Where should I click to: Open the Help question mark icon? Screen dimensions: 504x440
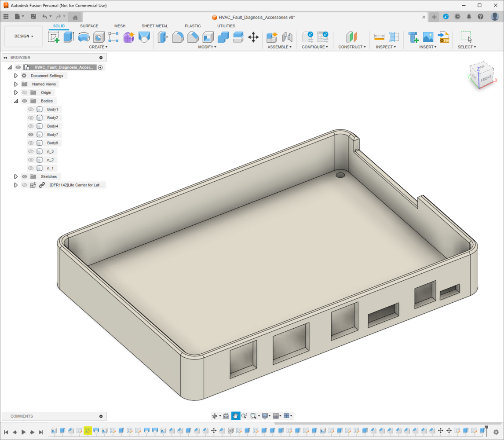(x=481, y=17)
